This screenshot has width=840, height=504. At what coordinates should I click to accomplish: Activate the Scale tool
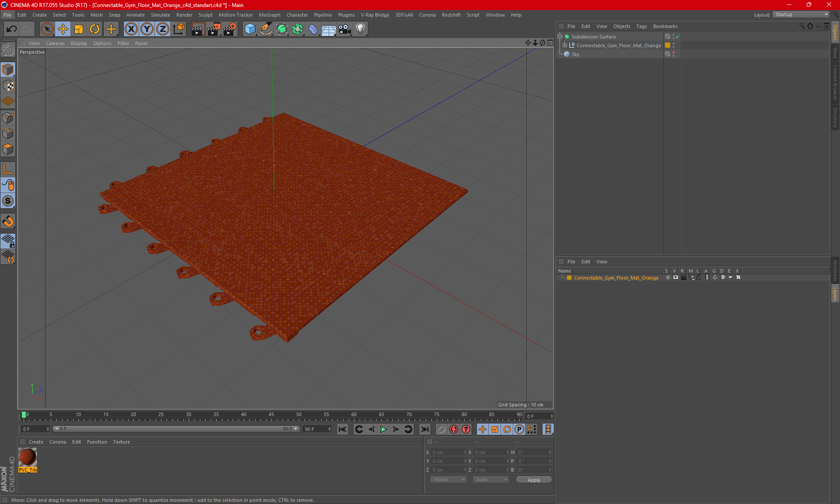tap(79, 29)
